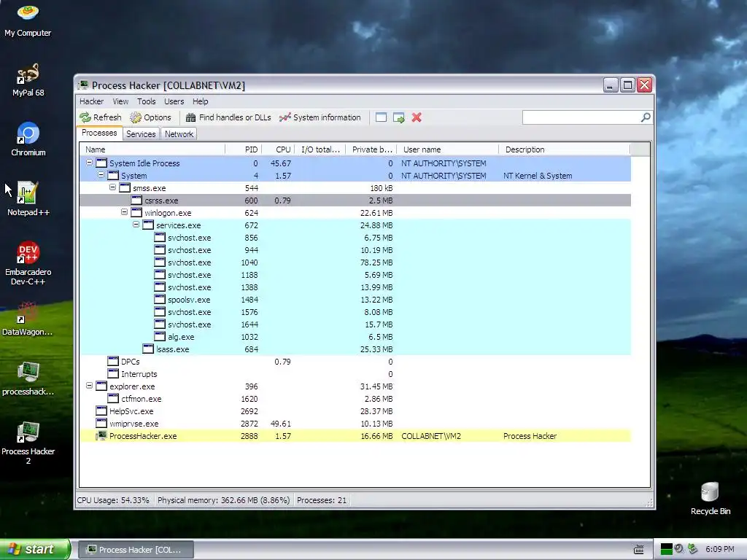
Task: Select the Process Hacker 2 desktop shortcut
Action: coord(28,443)
